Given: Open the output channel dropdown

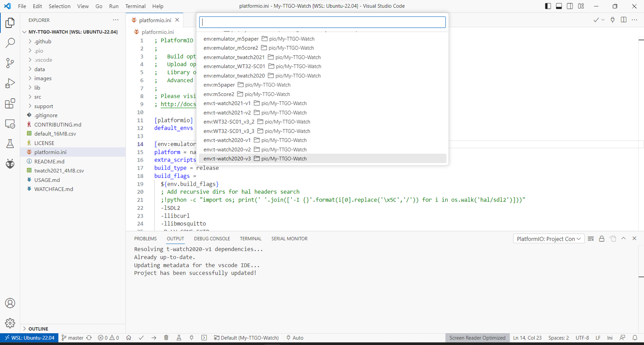Looking at the screenshot, I should click(548, 239).
